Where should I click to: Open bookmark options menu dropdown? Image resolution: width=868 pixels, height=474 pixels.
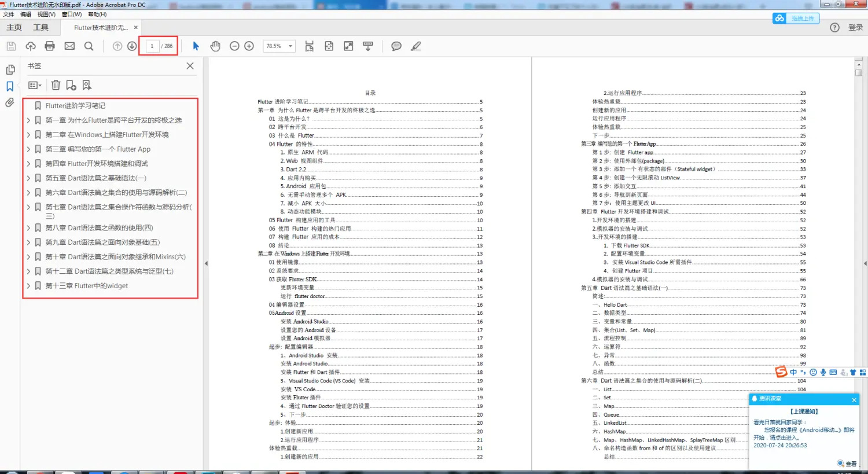click(35, 85)
